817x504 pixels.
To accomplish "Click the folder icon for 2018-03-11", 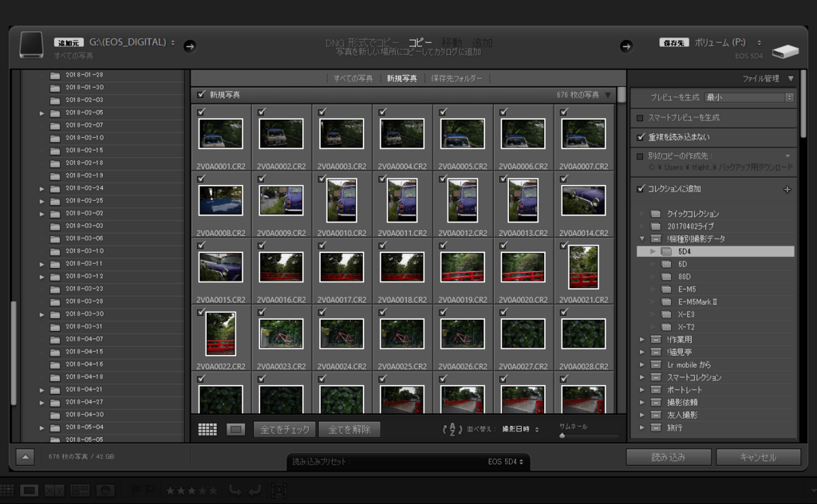I will pyautogui.click(x=55, y=264).
